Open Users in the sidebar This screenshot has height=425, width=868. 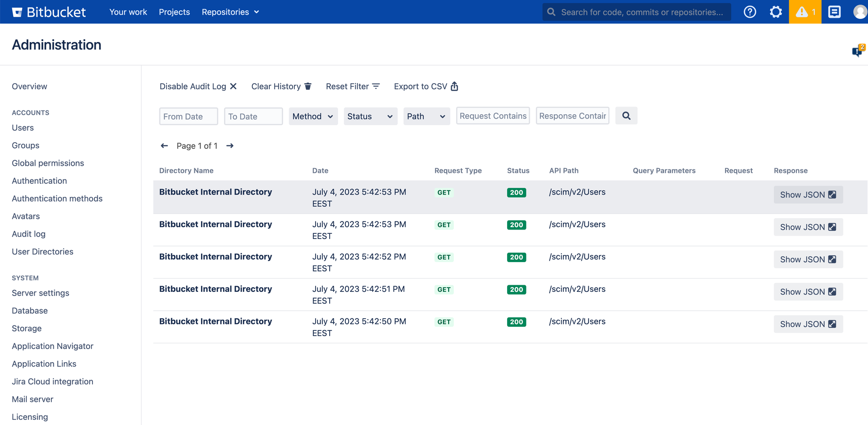click(23, 127)
